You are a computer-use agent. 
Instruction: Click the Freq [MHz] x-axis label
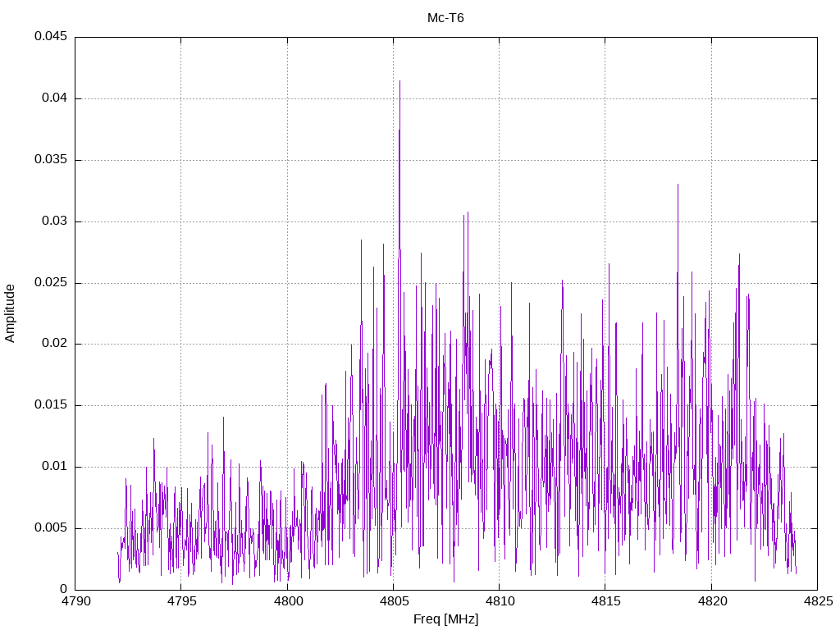click(x=445, y=619)
